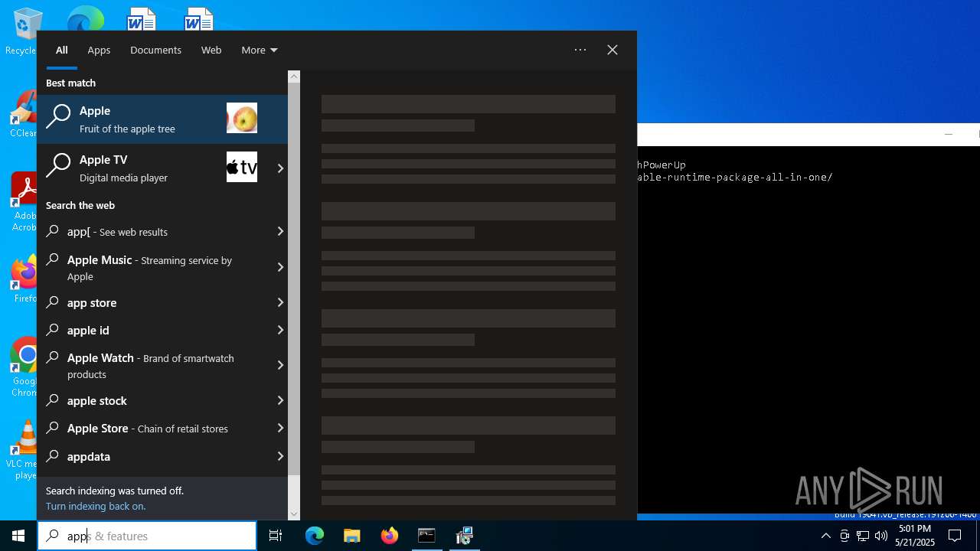
Task: Open the volume control tray icon
Action: click(x=881, y=536)
